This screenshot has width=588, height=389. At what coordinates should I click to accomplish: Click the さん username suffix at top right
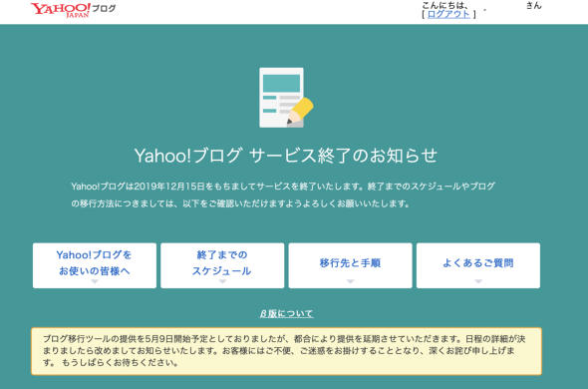tap(533, 5)
